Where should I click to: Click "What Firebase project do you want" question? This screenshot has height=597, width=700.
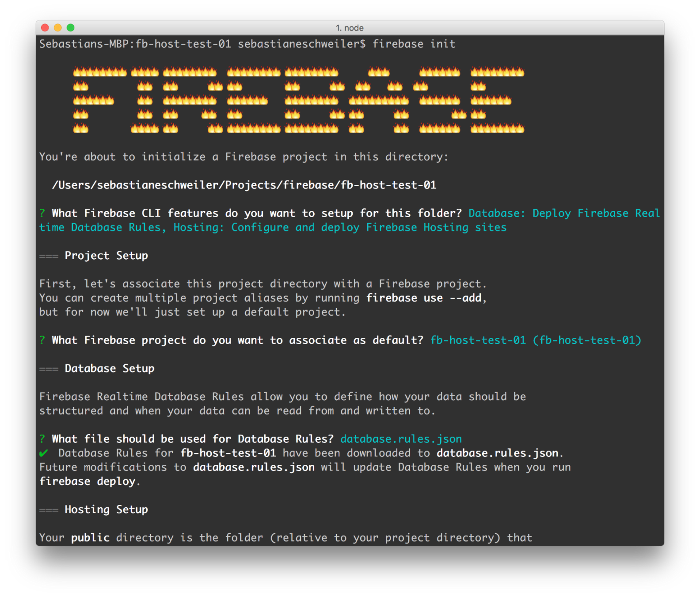click(238, 340)
